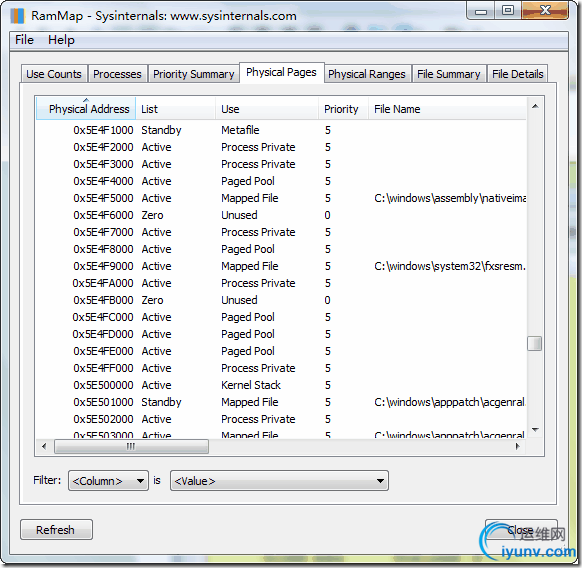This screenshot has height=568, width=582.
Task: Select row with address 0x5E4F2000
Action: [281, 147]
